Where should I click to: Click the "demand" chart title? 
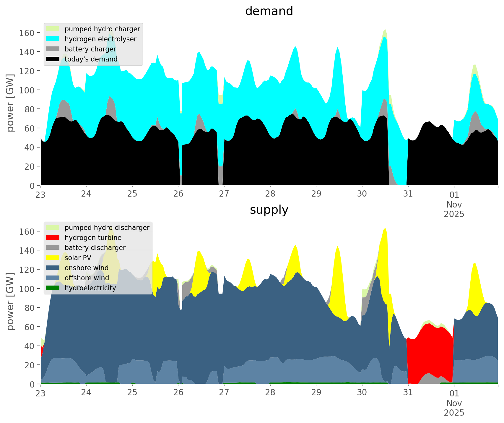click(x=269, y=11)
